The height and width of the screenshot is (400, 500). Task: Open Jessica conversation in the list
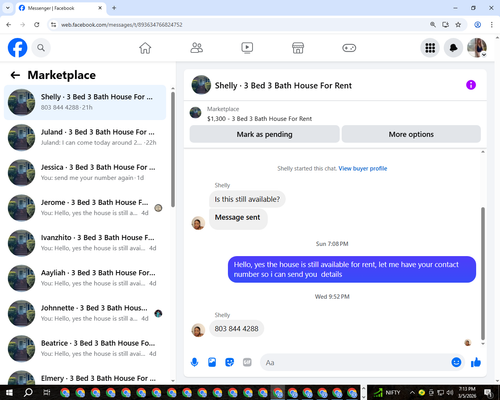tap(85, 173)
